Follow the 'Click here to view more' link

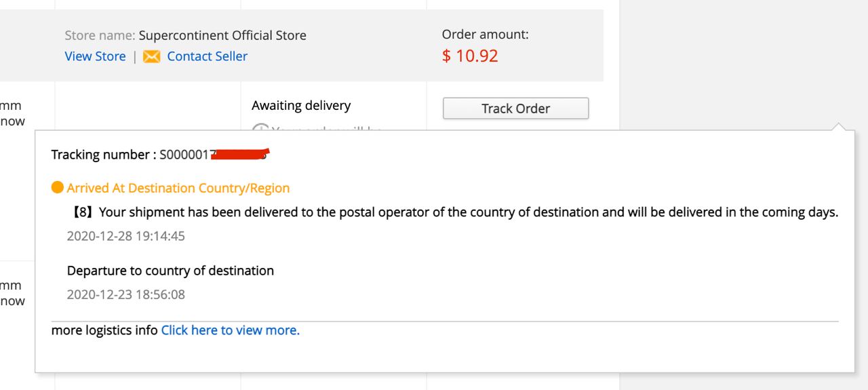230,330
